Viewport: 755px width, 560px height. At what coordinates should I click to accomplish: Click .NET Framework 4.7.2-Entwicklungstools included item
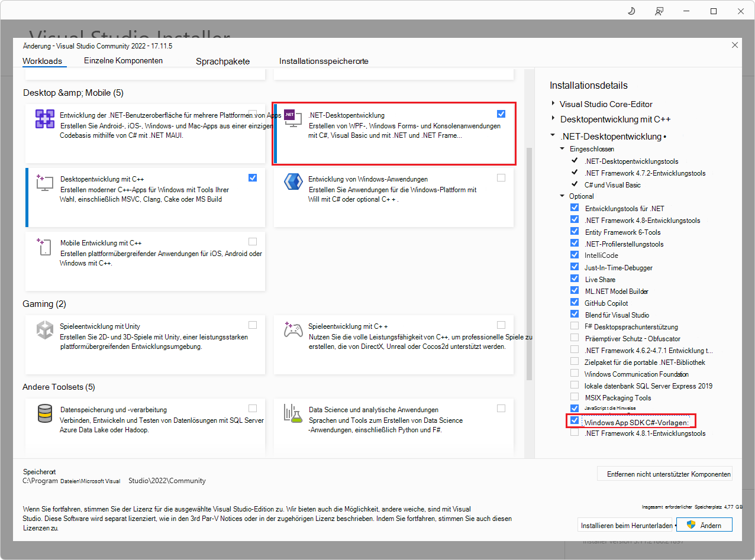pos(645,173)
